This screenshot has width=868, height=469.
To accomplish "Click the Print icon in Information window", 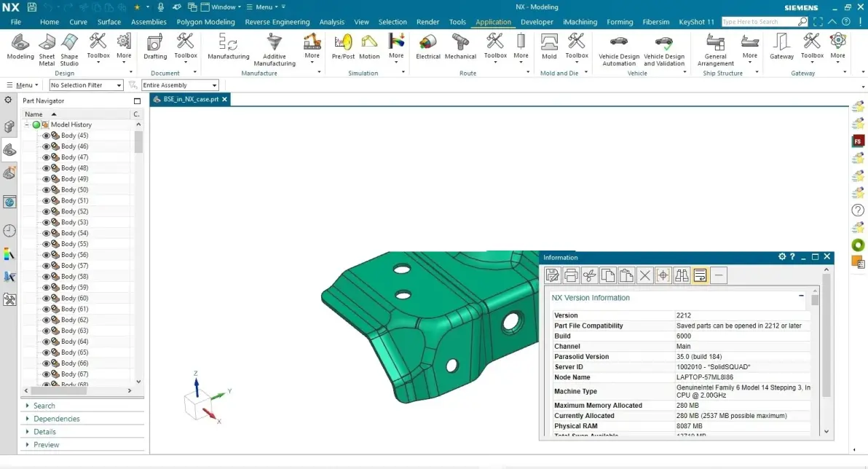I will pos(571,275).
